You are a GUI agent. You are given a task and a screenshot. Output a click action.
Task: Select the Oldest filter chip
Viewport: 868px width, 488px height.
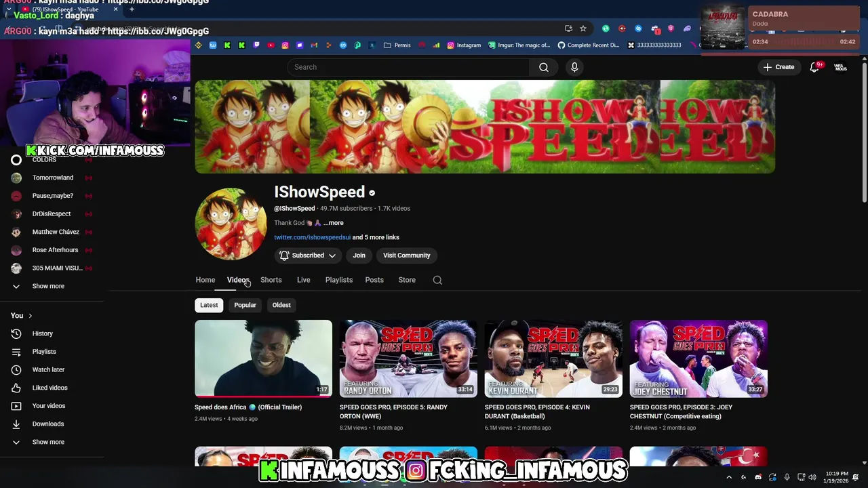pos(281,305)
